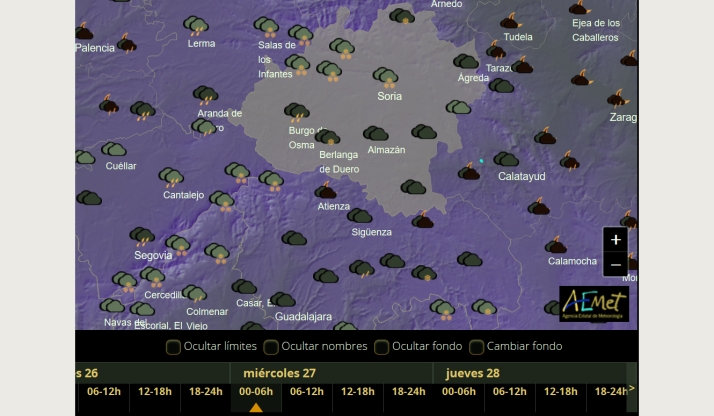
Task: Select miércoles 27 18-24h time slot
Action: pyautogui.click(x=408, y=392)
